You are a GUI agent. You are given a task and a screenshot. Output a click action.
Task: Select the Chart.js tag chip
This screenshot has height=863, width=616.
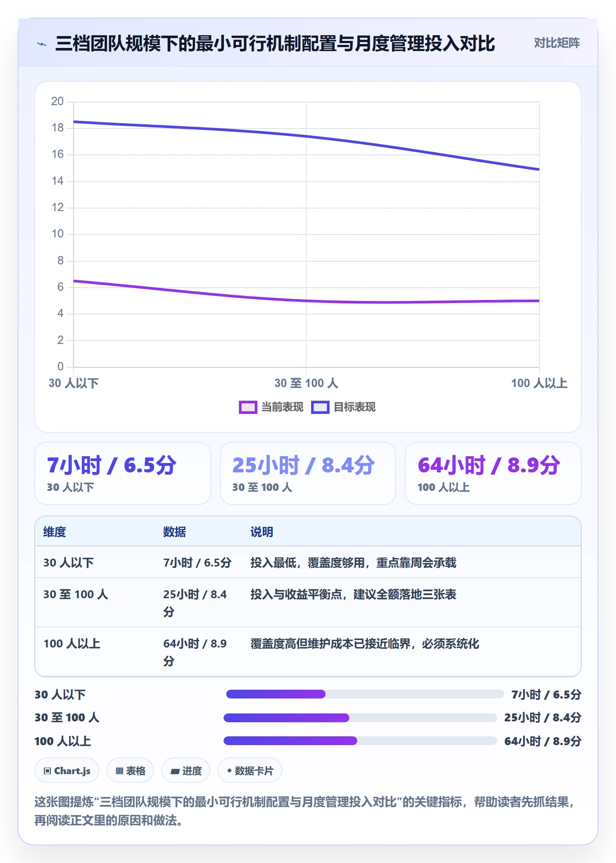click(x=67, y=771)
